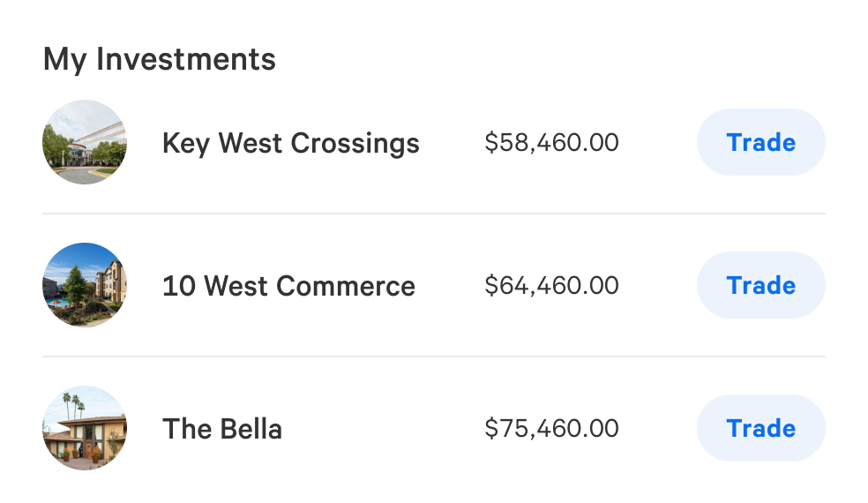
Task: Select the $75,460.00 balance
Action: (x=551, y=429)
